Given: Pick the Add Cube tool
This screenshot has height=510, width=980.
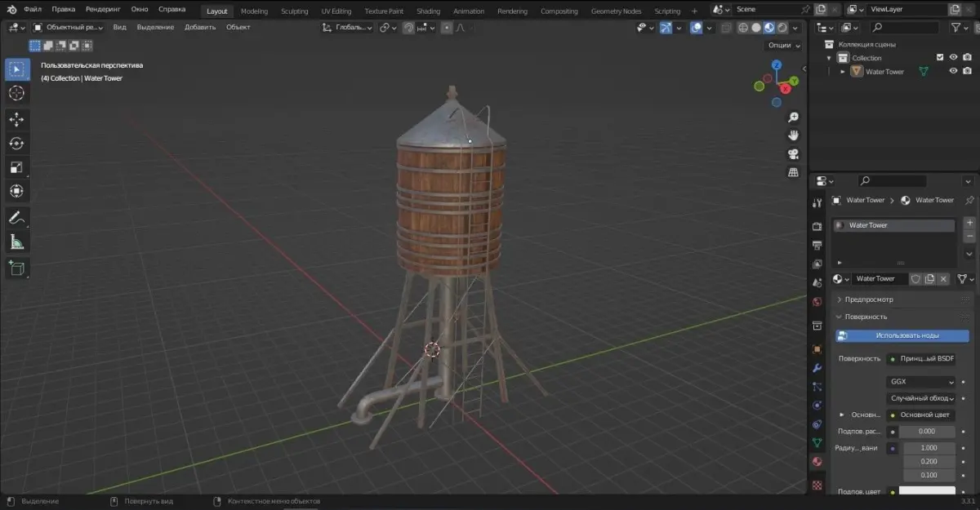Looking at the screenshot, I should click(16, 268).
